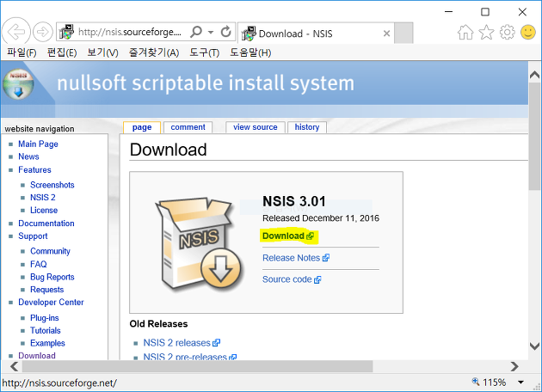
Task: Open the NSIS 2 sidebar link
Action: click(42, 197)
